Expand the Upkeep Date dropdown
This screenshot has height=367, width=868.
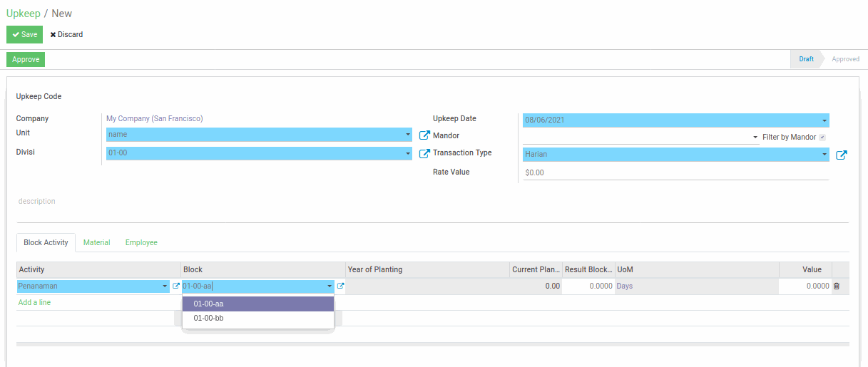pyautogui.click(x=825, y=120)
